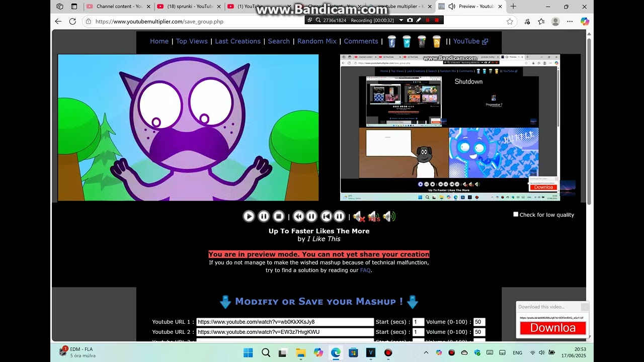Click the full volume speaker icon
Screen dimensions: 644x362
tap(389, 217)
